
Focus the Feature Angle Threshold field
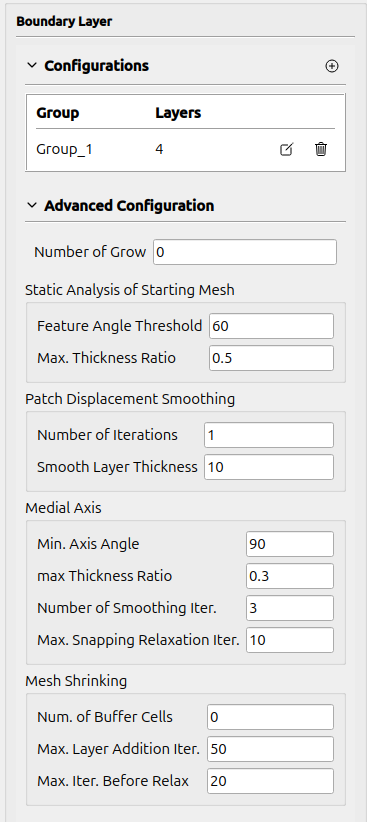pos(271,326)
